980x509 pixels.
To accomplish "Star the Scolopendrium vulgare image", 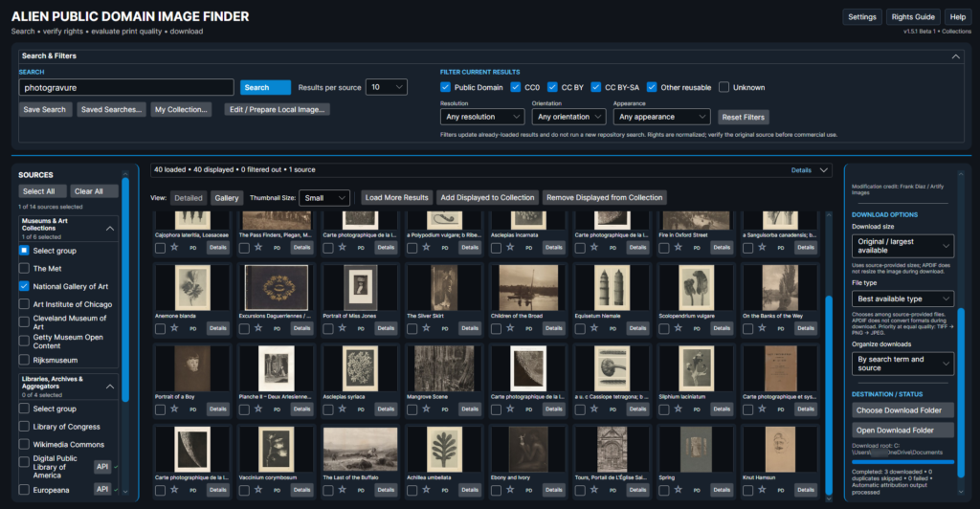I will click(x=678, y=328).
